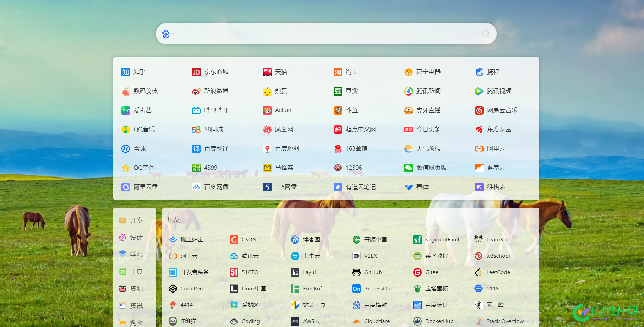Click the 微信网页版 icon
This screenshot has height=327, width=644.
click(x=409, y=168)
